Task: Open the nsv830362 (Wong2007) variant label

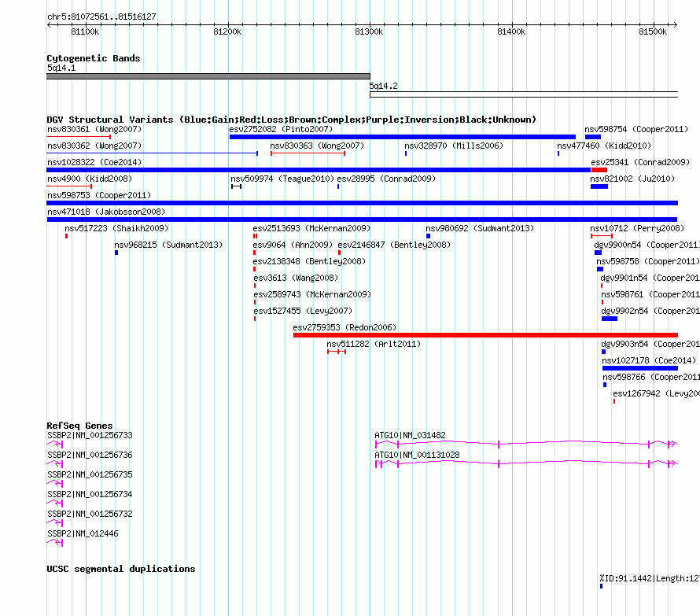Action: (94, 146)
